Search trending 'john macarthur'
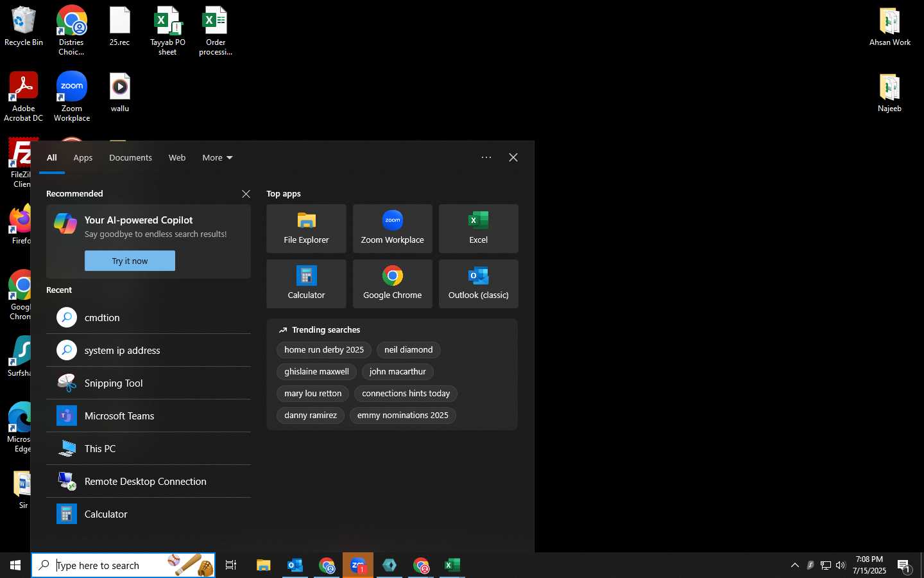 coord(398,372)
